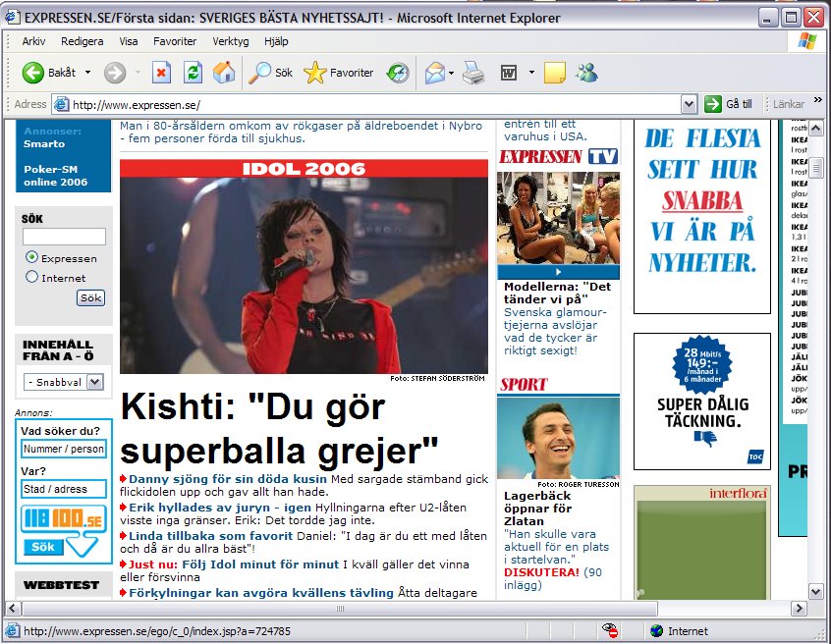Open the Hjälp menu
The width and height of the screenshot is (831, 644).
[276, 41]
